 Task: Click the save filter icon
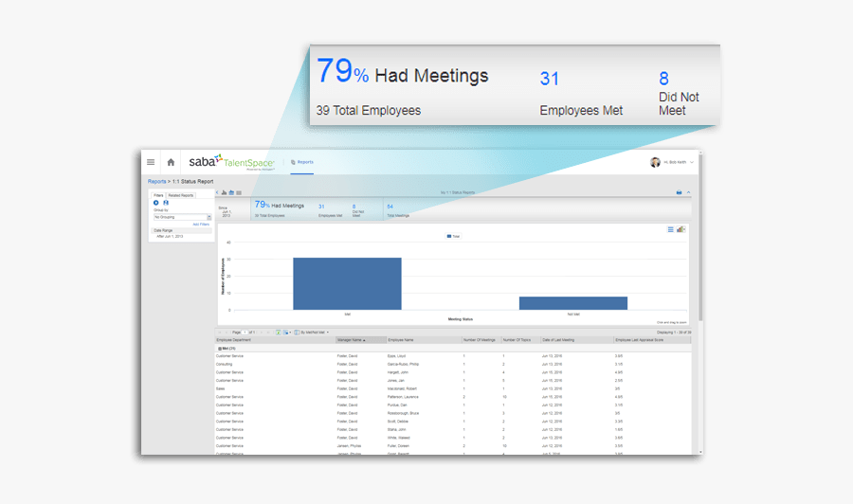(x=166, y=203)
